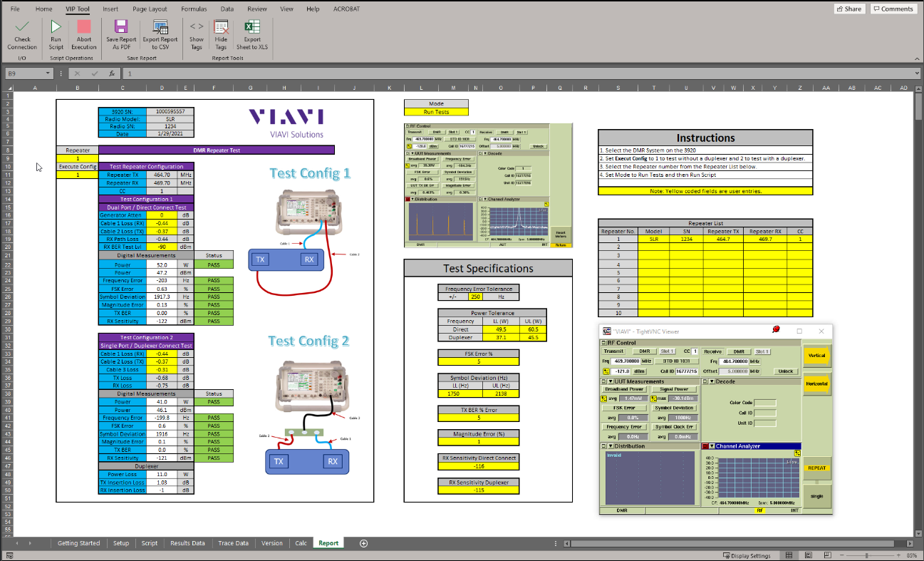Enable single sweep mode in the VNC viewer
Image resolution: width=924 pixels, height=561 pixels.
point(816,496)
